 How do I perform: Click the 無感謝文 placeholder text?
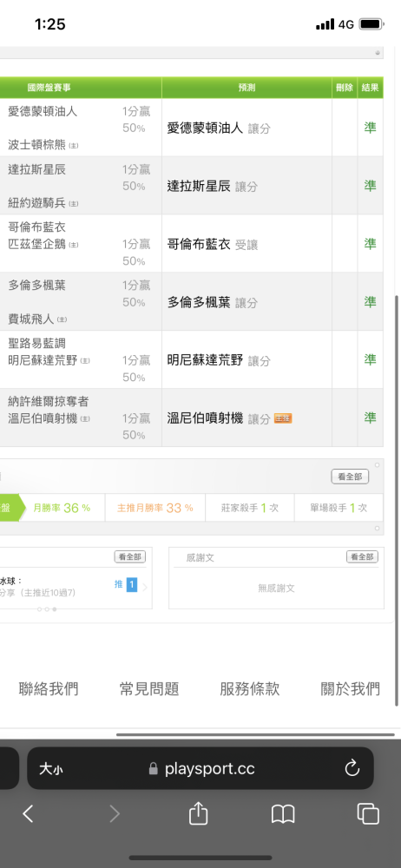pyautogui.click(x=276, y=589)
